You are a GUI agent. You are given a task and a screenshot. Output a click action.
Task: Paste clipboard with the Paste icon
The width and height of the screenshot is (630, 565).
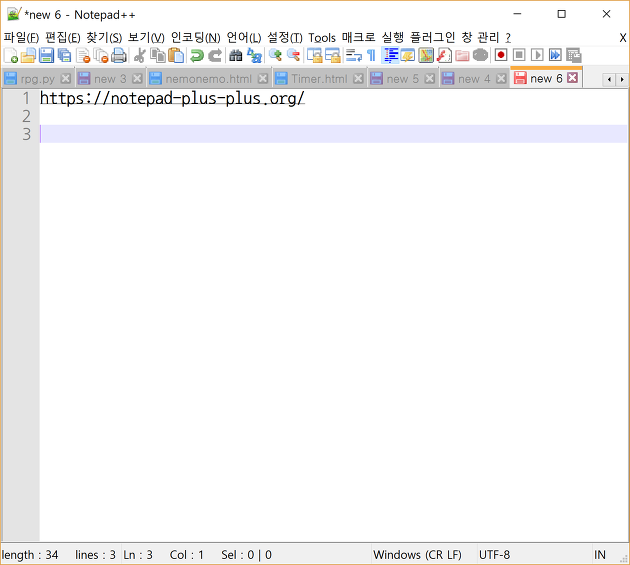(176, 55)
